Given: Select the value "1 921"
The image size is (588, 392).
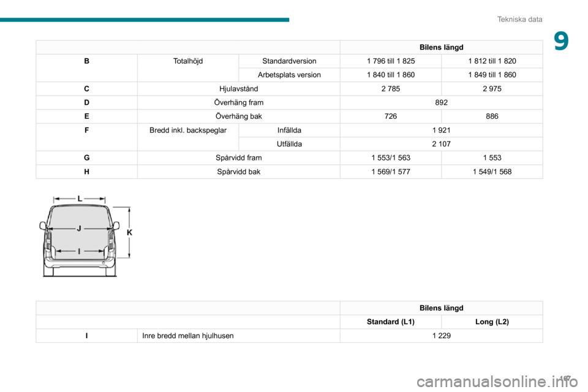Looking at the screenshot, I should point(442,130).
